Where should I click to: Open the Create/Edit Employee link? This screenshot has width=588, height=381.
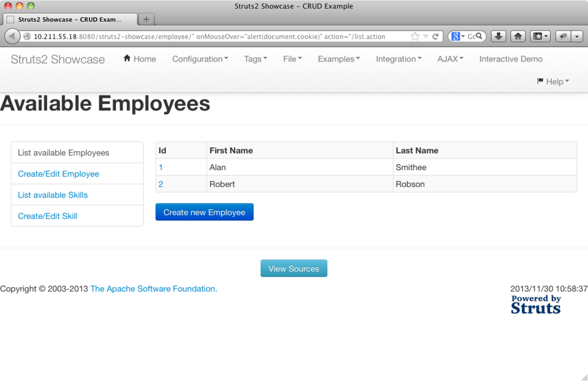click(x=59, y=174)
